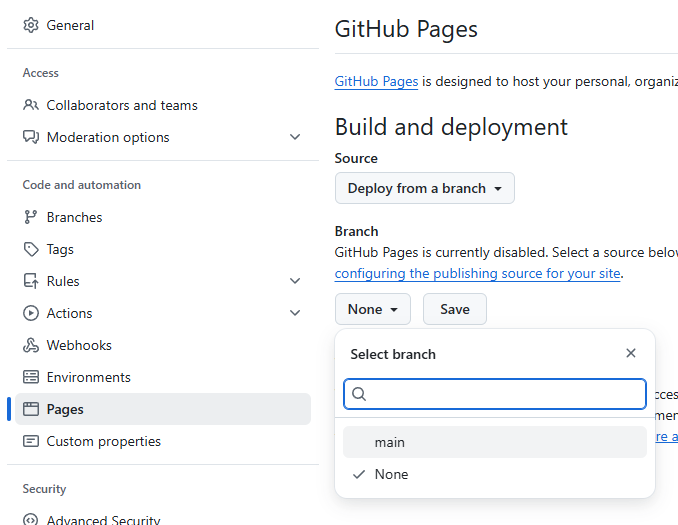Image resolution: width=678 pixels, height=525 pixels.
Task: Open the Deploy from a branch dropdown
Action: pyautogui.click(x=424, y=188)
